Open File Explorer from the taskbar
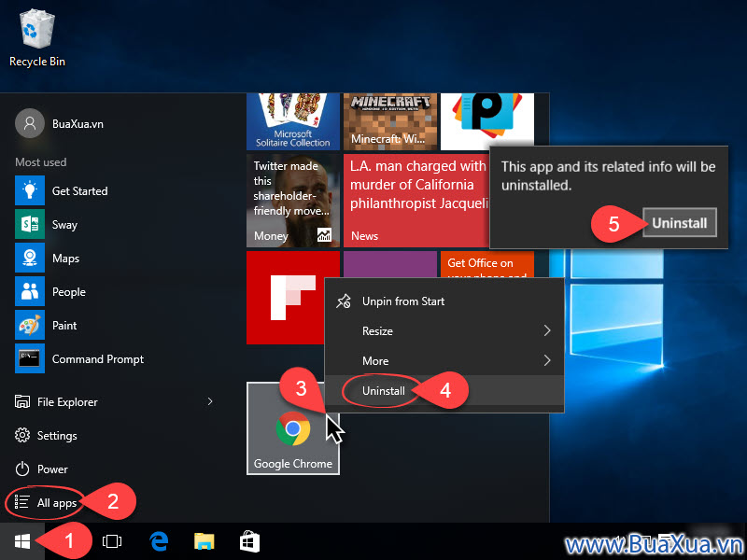This screenshot has width=747, height=560. tap(204, 541)
